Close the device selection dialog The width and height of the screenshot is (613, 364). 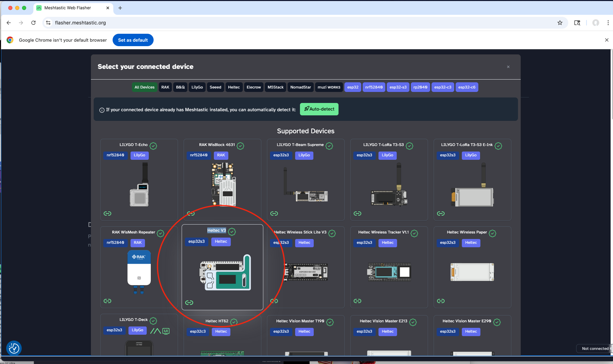(508, 67)
